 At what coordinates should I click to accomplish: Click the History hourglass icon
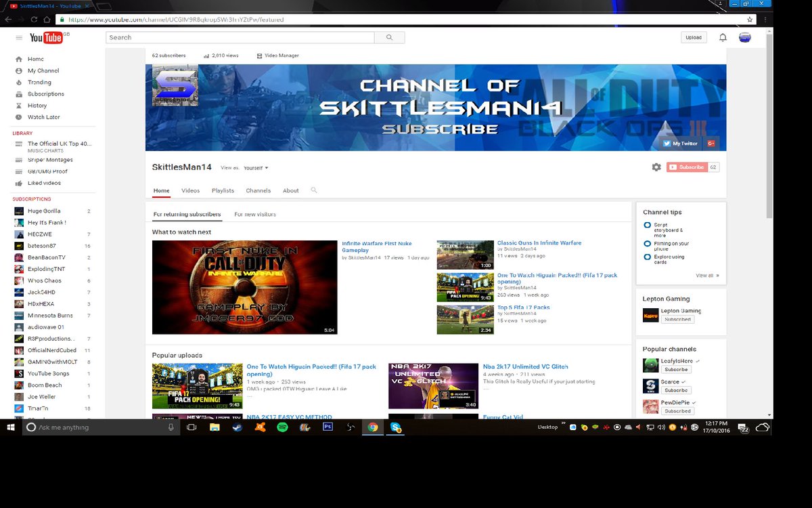(x=19, y=106)
